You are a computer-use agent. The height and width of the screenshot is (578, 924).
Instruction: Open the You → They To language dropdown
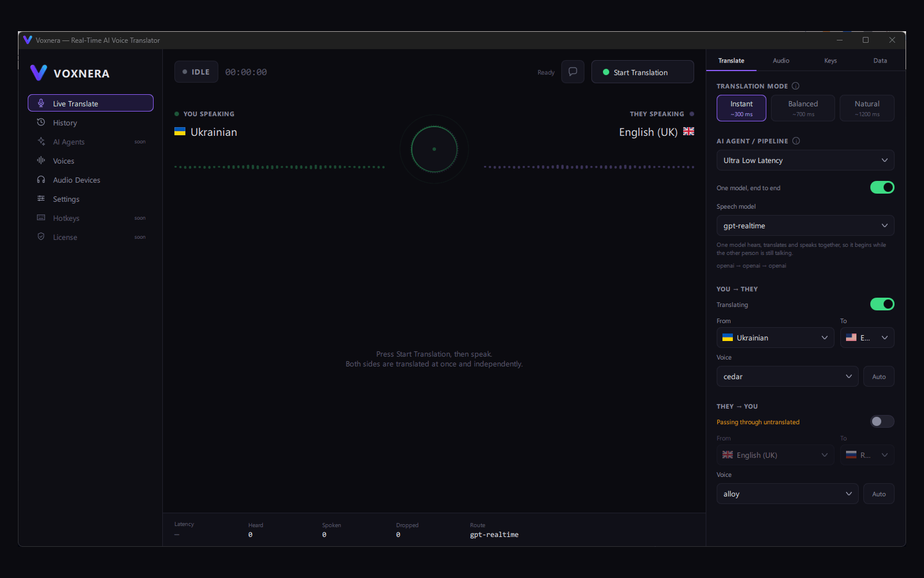pos(867,338)
